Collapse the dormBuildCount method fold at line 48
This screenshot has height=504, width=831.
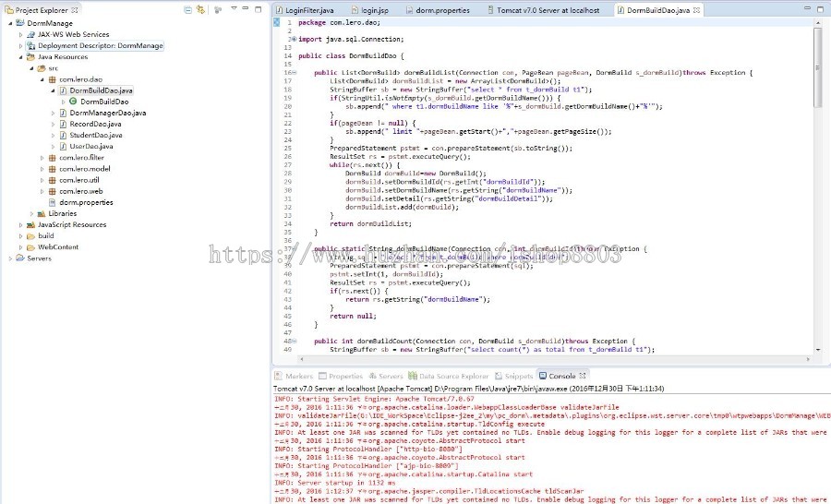tap(295, 342)
